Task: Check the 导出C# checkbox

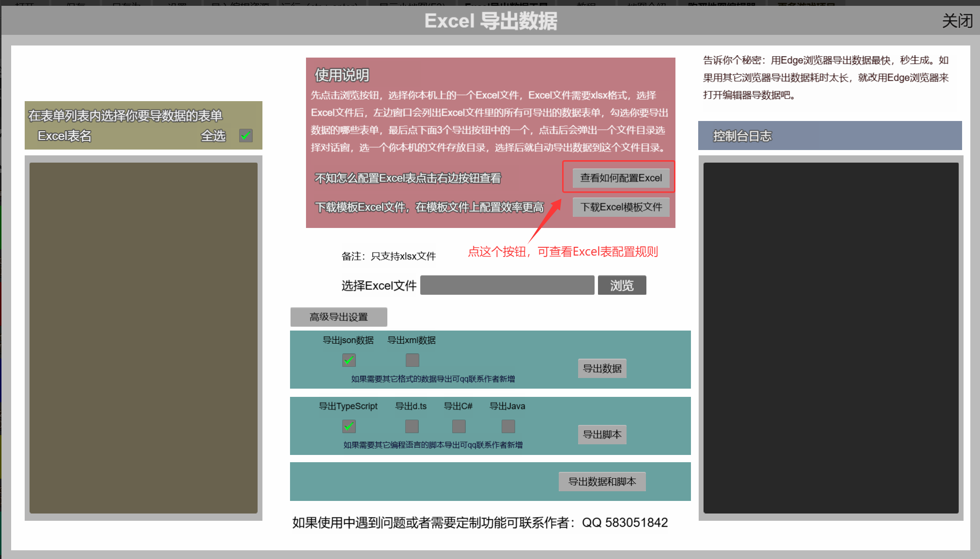Action: tap(459, 426)
